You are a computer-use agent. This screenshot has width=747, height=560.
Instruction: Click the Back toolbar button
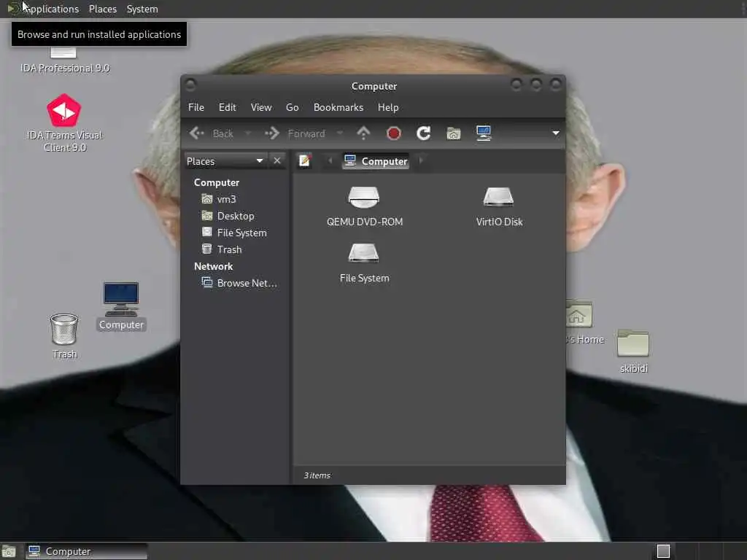tap(211, 133)
